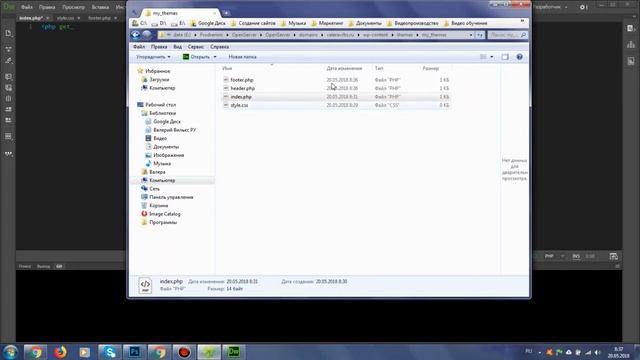Sort by the Размер column header
The image size is (640, 360).
coord(431,69)
